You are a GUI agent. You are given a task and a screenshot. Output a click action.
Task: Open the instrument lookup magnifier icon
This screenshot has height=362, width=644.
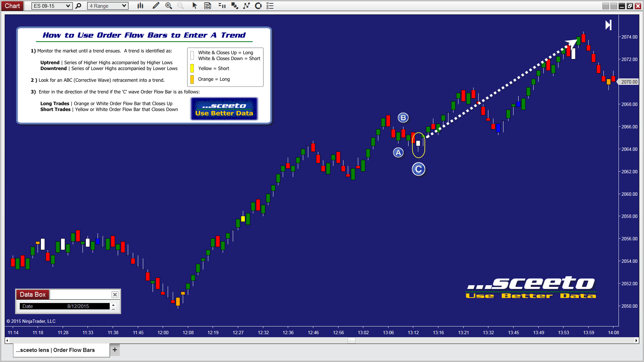coord(78,6)
